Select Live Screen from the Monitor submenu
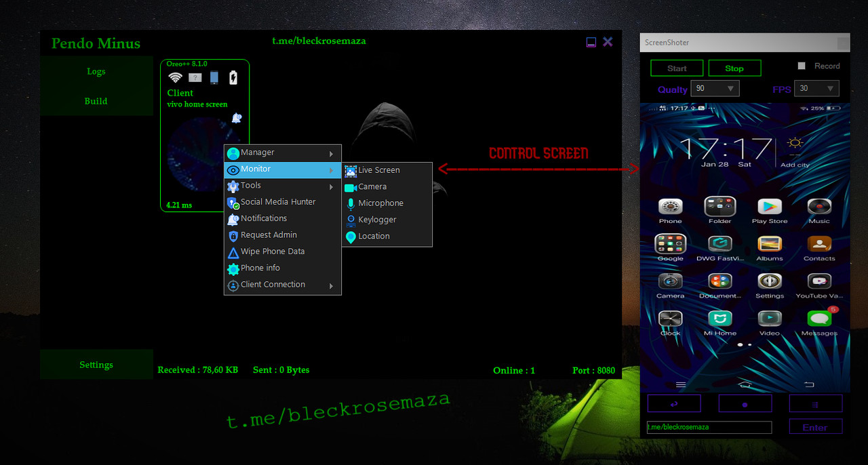 tap(380, 169)
